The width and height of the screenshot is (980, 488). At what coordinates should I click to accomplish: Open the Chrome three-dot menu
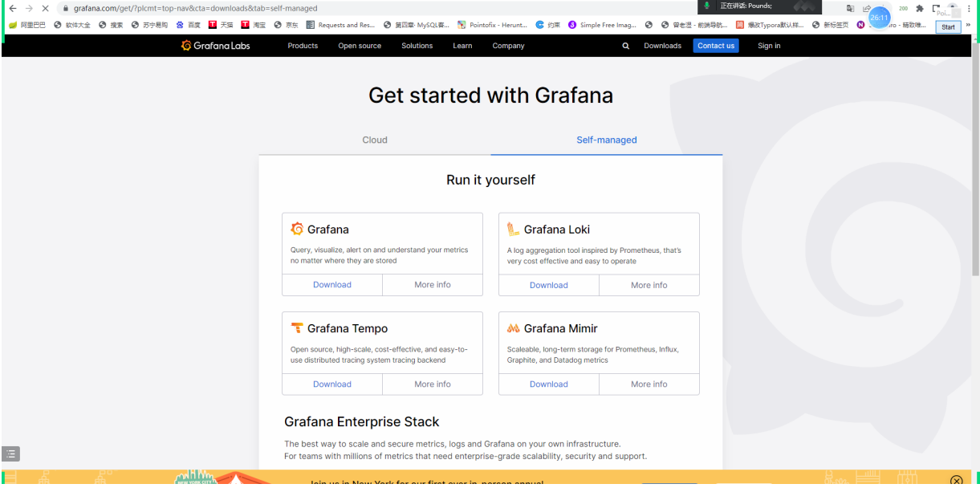(x=969, y=8)
